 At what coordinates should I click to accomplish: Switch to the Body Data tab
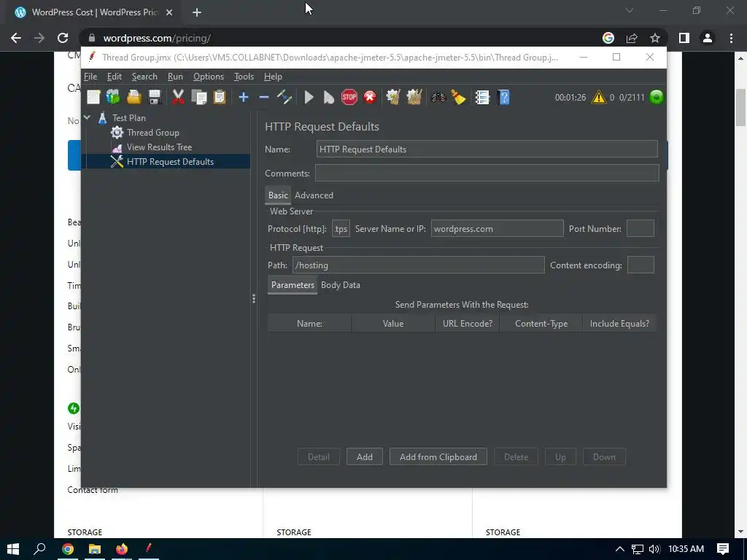(341, 285)
